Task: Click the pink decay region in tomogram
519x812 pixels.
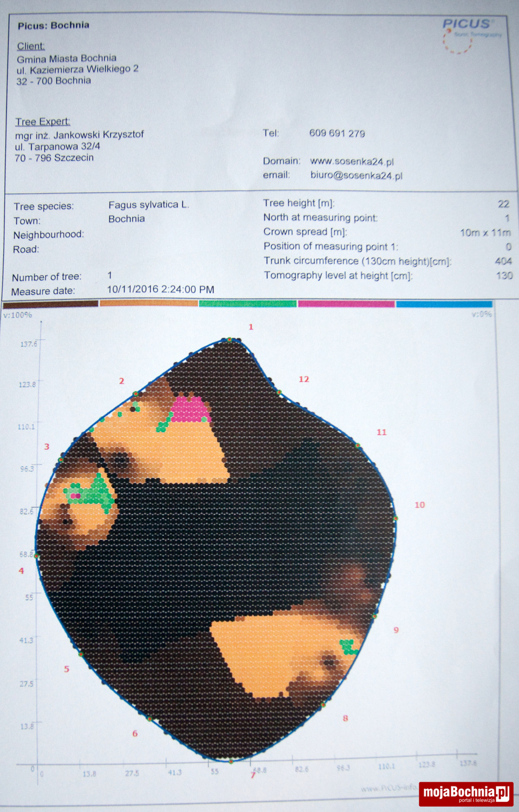Action: click(x=190, y=409)
